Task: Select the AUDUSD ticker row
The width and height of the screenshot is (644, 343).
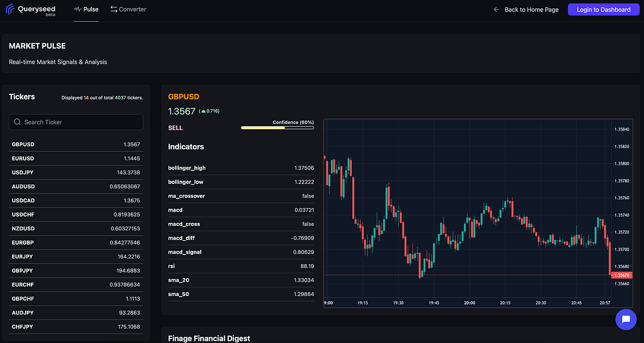Action: coord(75,186)
